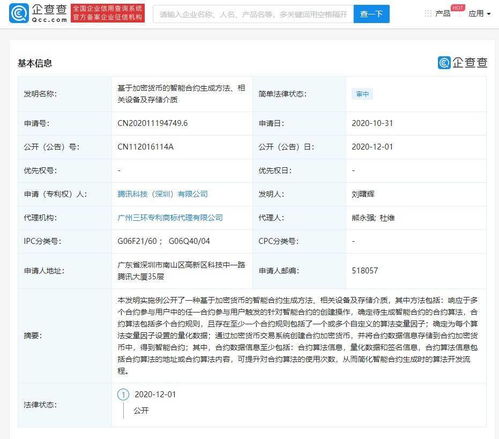
Task: Open 腾讯科技（深圳）有限公司 applicant link
Action: [163, 194]
